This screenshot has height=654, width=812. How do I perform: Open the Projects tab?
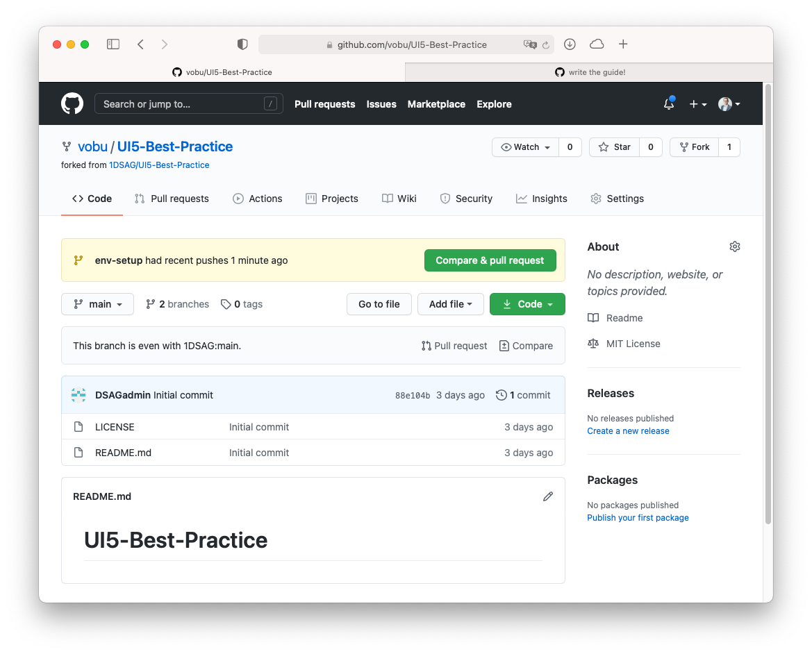(x=332, y=199)
